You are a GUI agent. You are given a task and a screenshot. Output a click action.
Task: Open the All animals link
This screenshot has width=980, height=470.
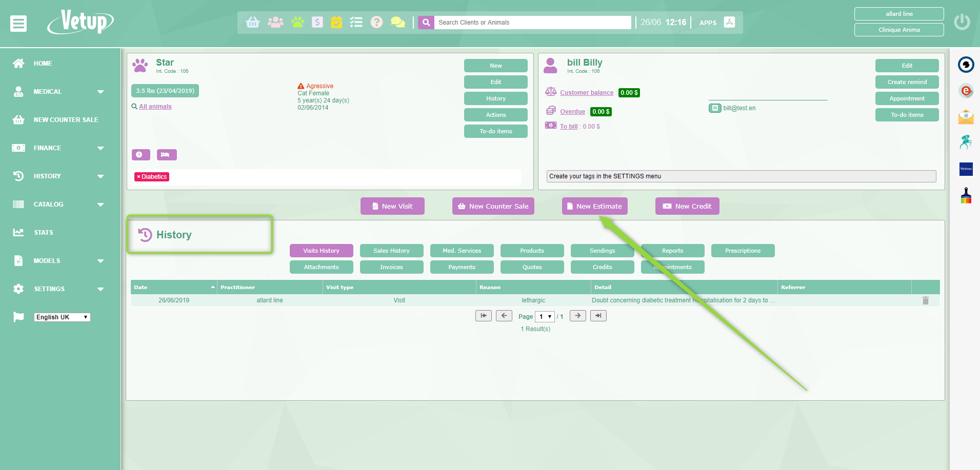[x=155, y=107]
